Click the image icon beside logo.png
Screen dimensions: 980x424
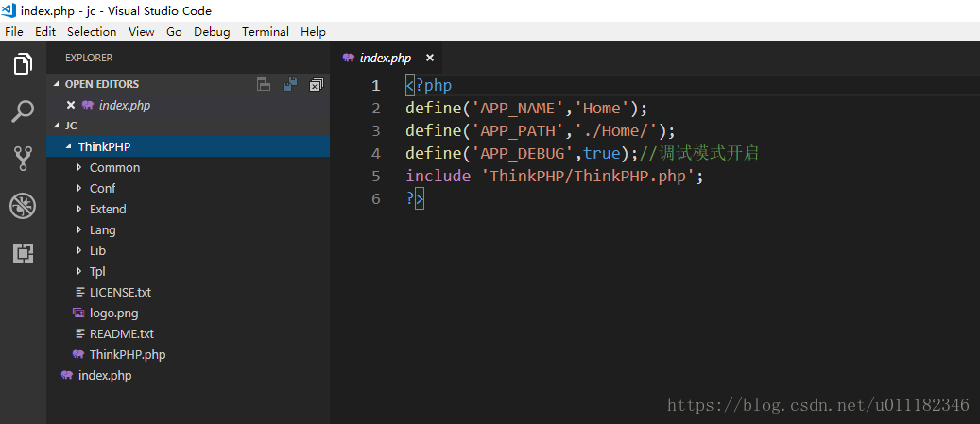pos(78,313)
